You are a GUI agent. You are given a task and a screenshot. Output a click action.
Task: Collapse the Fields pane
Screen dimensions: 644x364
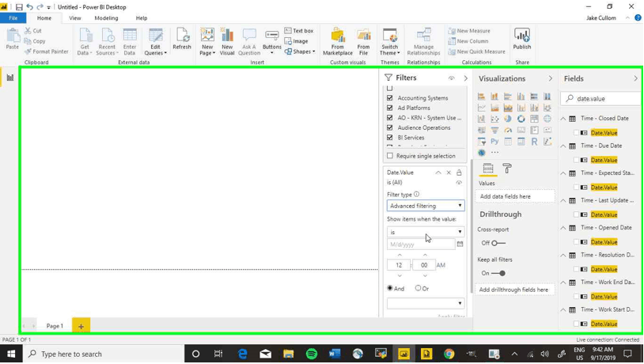tap(635, 78)
